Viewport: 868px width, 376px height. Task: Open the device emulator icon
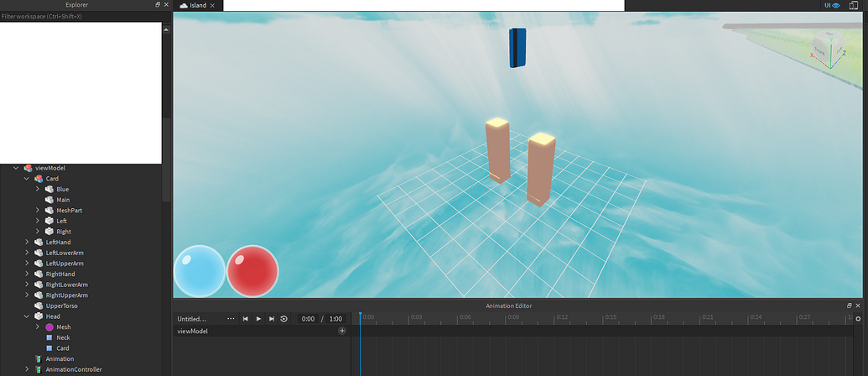coord(853,5)
